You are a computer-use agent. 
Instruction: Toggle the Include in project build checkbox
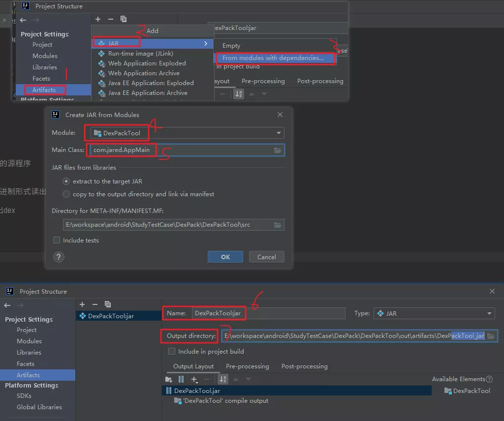click(172, 351)
